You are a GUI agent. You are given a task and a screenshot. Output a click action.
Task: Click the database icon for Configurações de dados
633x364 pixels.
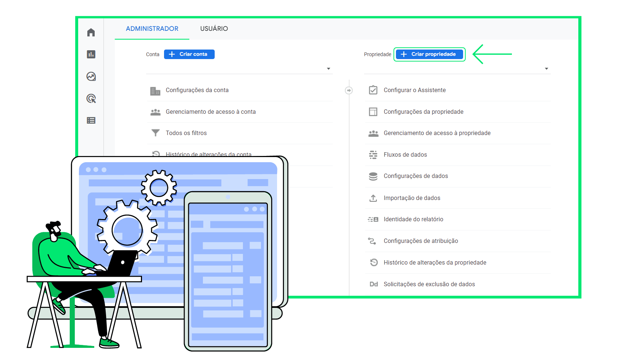(373, 176)
